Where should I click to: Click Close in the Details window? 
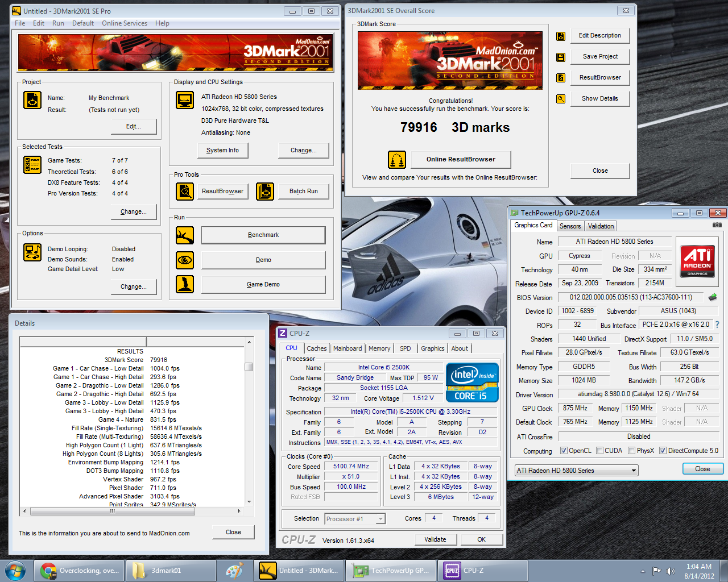(x=233, y=533)
